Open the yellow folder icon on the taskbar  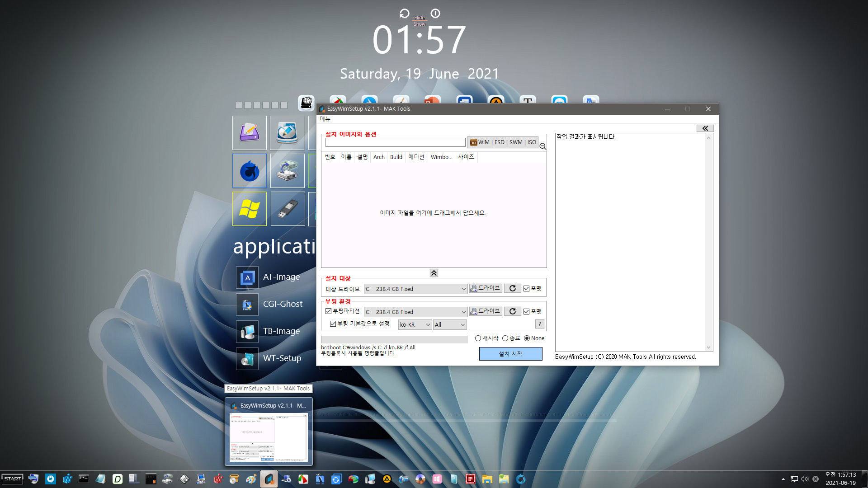pos(487,479)
